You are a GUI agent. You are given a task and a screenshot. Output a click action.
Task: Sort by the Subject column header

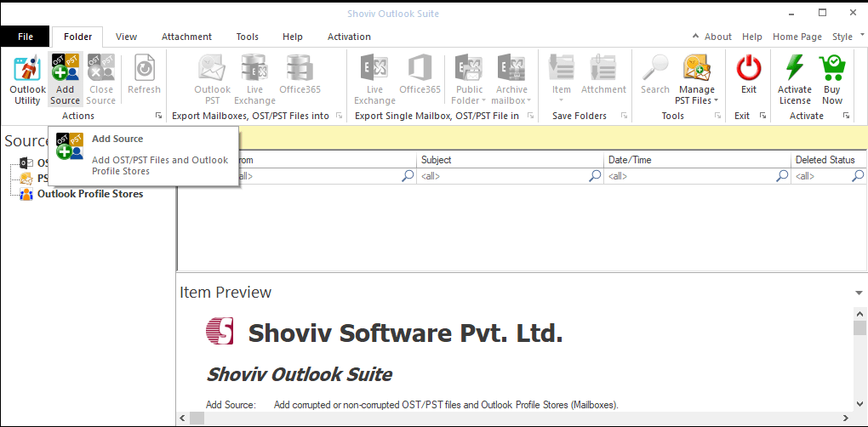[510, 159]
